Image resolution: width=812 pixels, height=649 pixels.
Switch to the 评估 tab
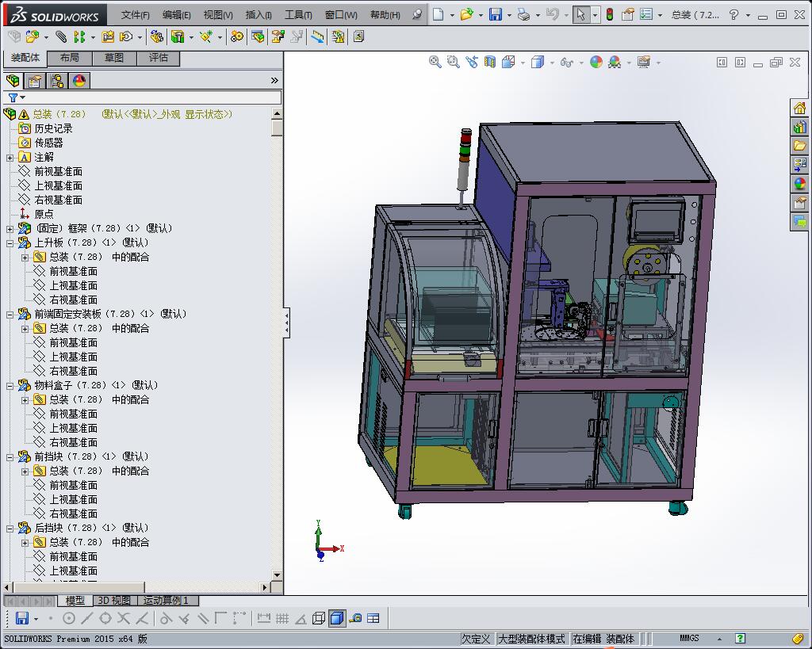[x=159, y=58]
